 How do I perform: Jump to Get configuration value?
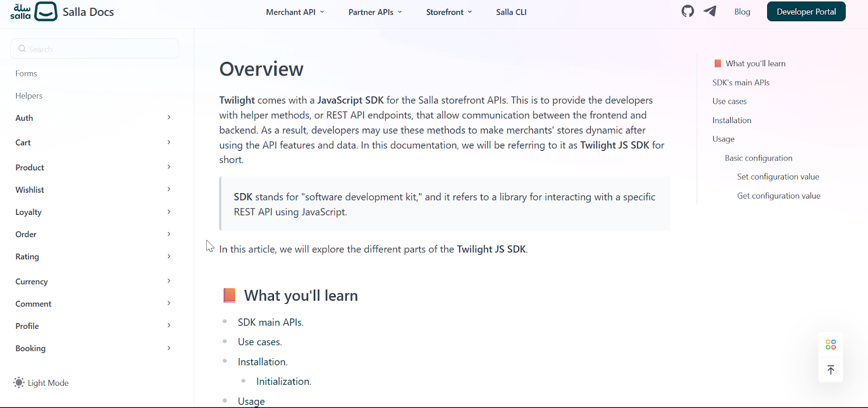point(778,196)
